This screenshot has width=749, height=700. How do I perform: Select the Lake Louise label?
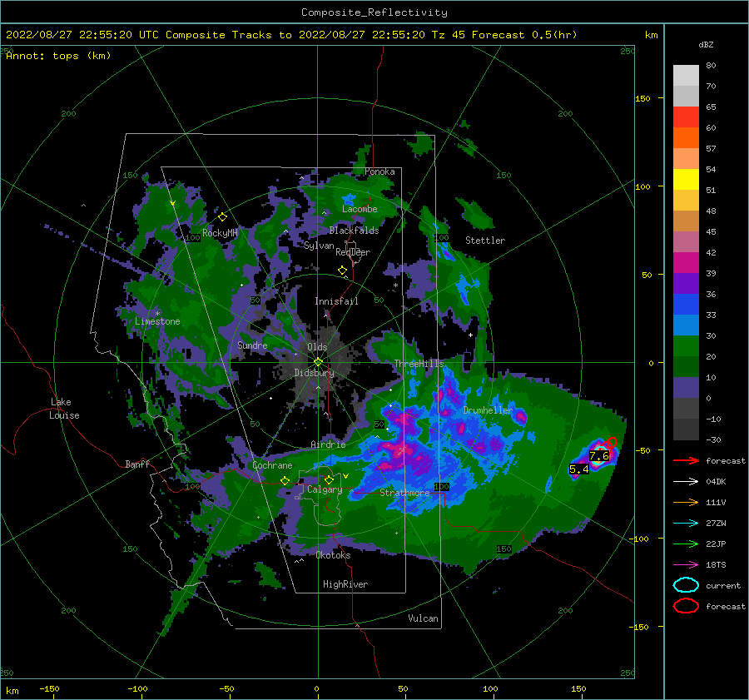[65, 409]
